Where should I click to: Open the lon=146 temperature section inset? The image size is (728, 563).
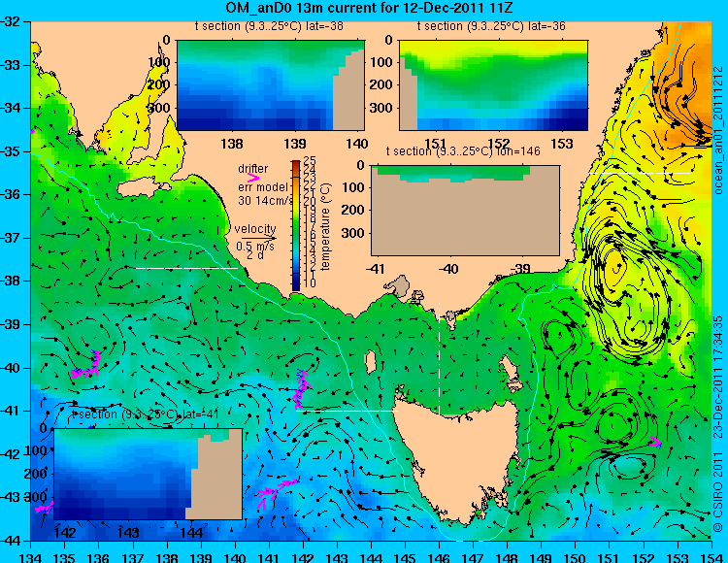(465, 211)
